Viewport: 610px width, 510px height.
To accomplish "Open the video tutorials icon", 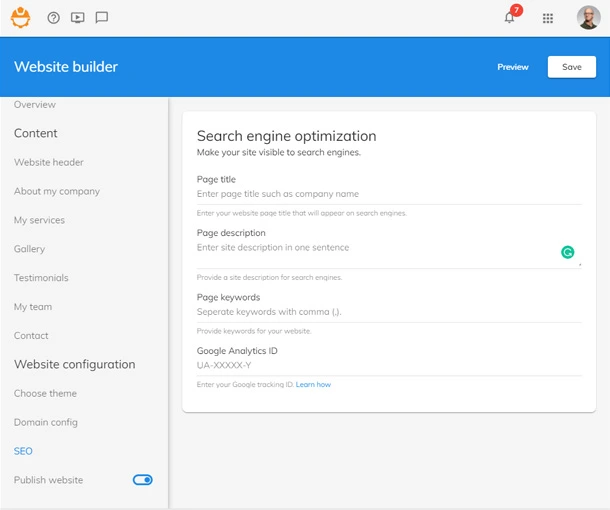I will coord(78,18).
